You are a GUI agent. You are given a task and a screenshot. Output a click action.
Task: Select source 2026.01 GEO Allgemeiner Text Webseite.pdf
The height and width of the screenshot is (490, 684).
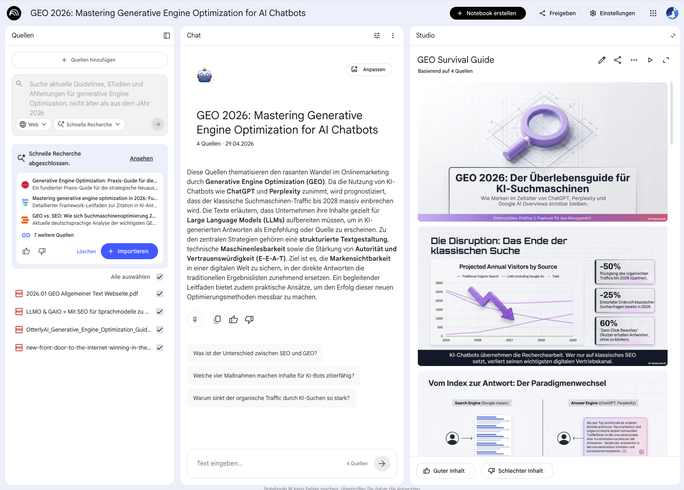coord(82,294)
